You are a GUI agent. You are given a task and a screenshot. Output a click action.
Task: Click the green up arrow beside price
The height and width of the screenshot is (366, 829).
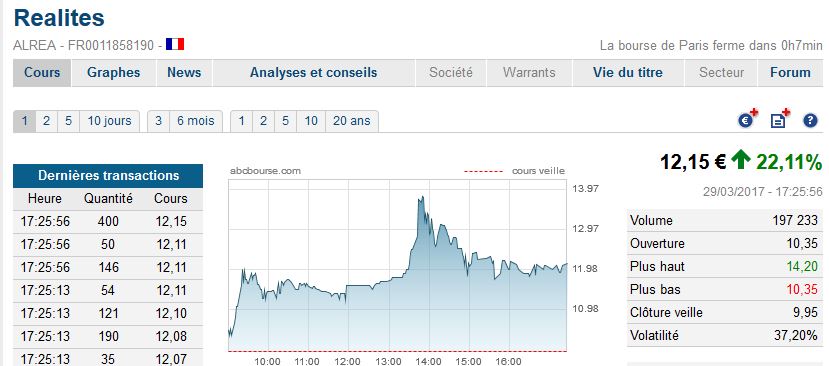741,159
